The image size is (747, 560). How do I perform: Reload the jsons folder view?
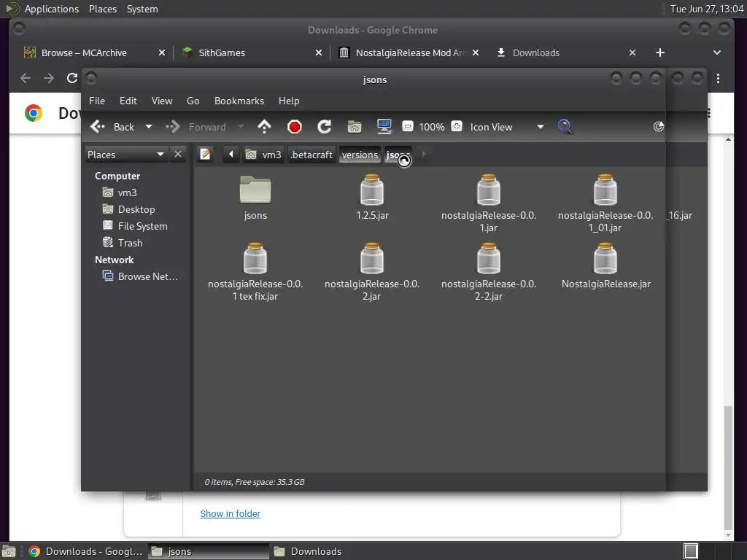(325, 127)
